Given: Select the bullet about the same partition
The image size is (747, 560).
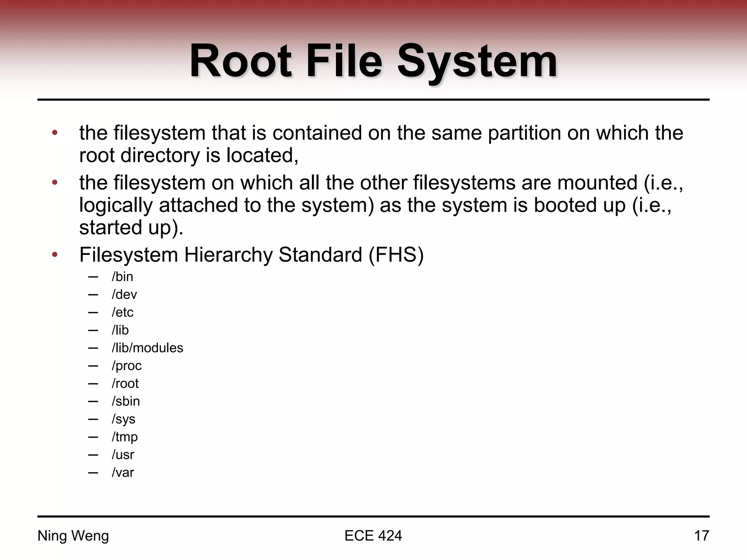Looking at the screenshot, I should 381,144.
